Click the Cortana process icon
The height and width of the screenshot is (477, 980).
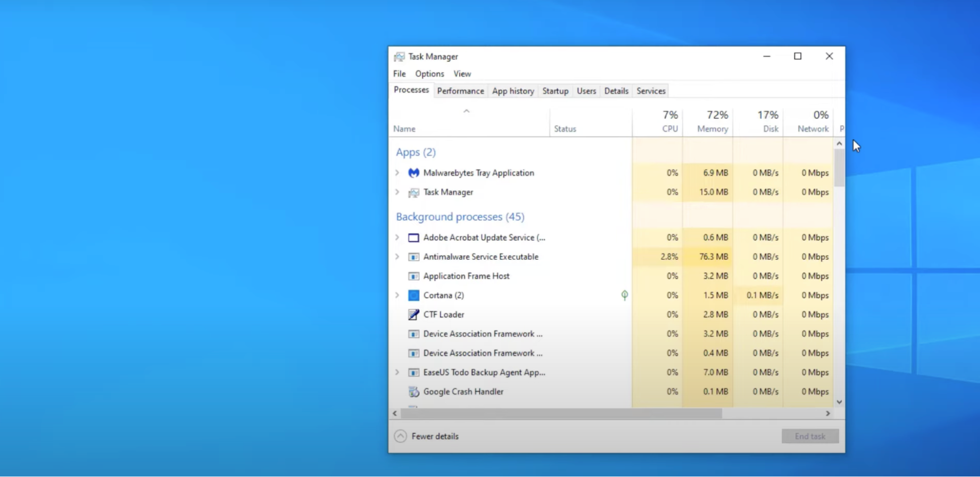click(x=414, y=295)
